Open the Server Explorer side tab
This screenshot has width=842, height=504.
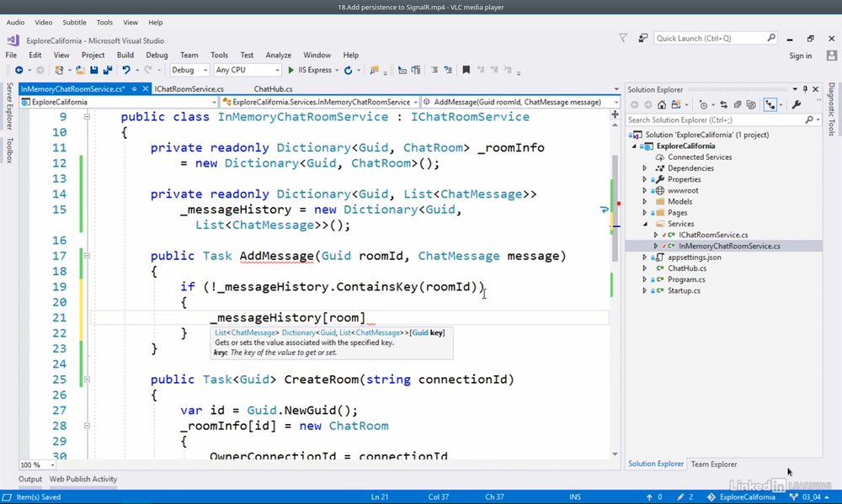[x=9, y=106]
